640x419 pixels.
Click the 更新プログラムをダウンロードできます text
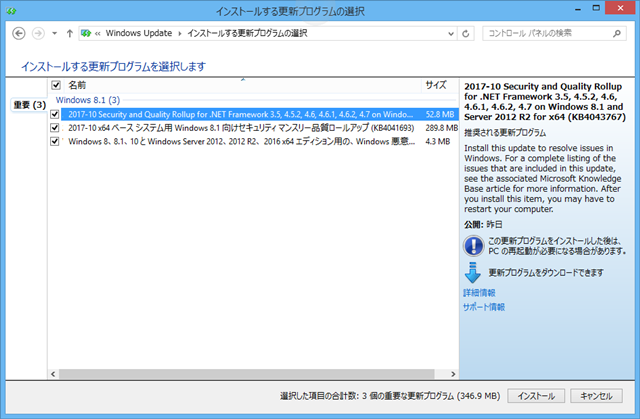click(x=546, y=273)
